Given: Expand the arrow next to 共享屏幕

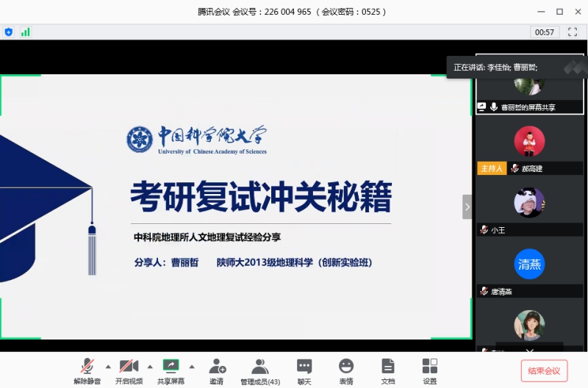Looking at the screenshot, I should tap(192, 366).
